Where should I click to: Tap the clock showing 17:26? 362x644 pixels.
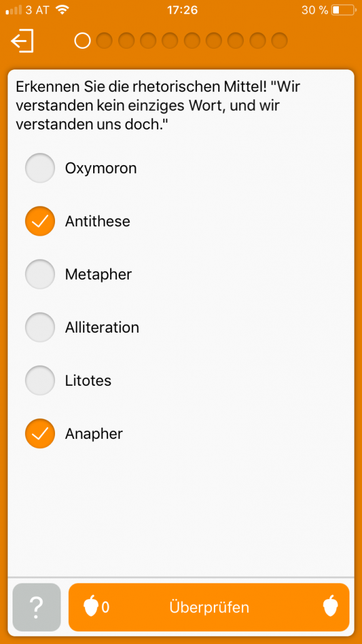click(x=182, y=9)
